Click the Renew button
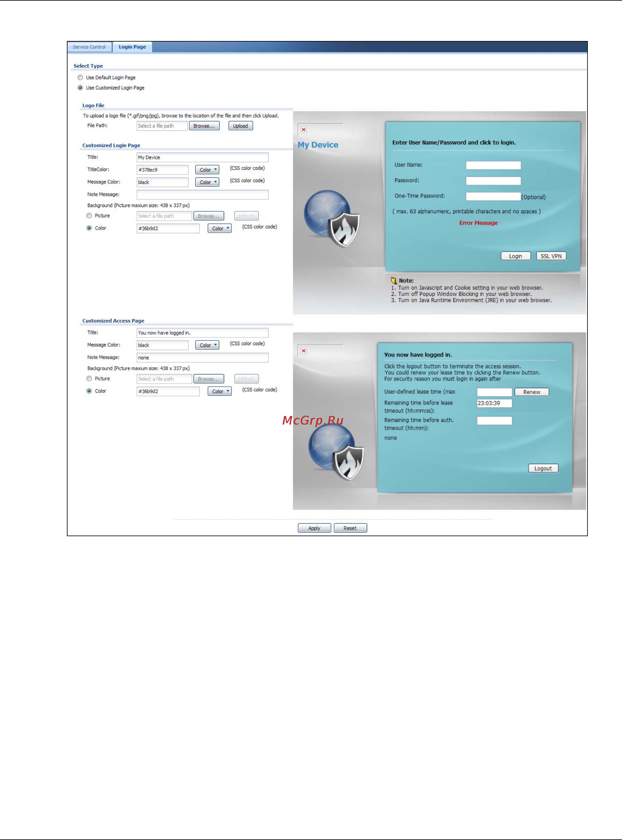This screenshot has height=840, width=622. (532, 392)
